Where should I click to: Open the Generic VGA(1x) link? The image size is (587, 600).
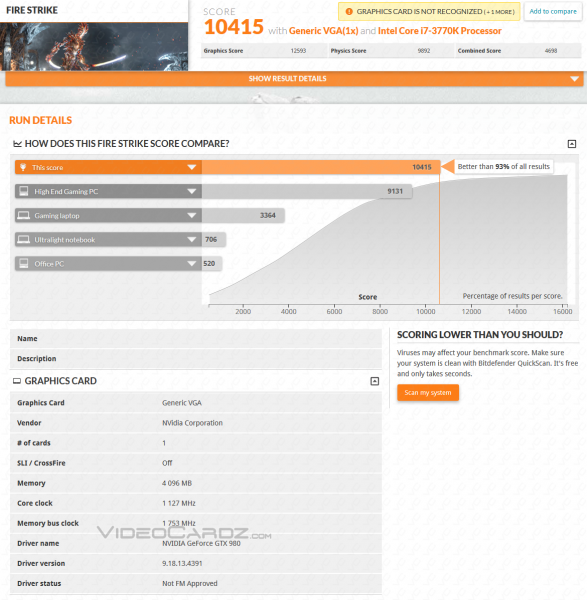(323, 31)
